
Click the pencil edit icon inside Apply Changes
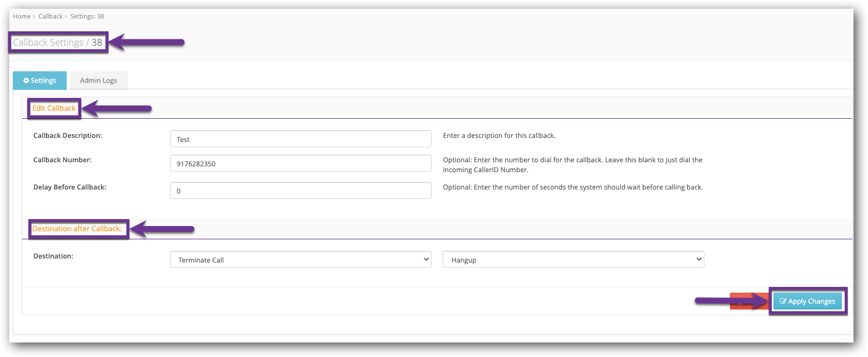pos(783,301)
